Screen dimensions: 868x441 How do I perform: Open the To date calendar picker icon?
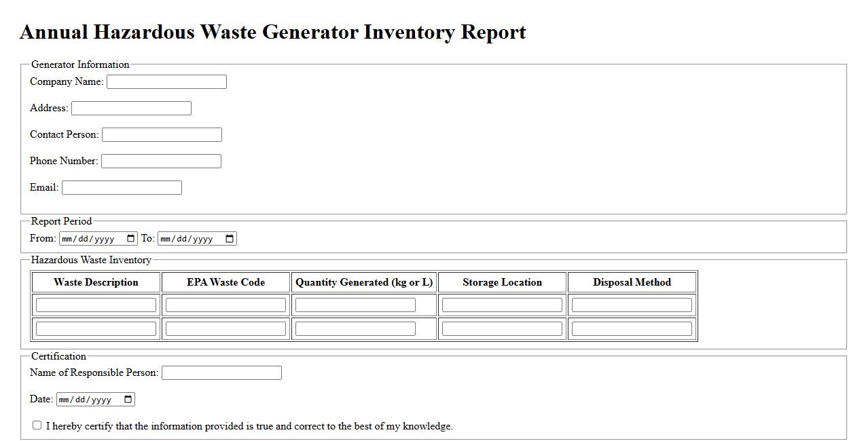pyautogui.click(x=230, y=239)
